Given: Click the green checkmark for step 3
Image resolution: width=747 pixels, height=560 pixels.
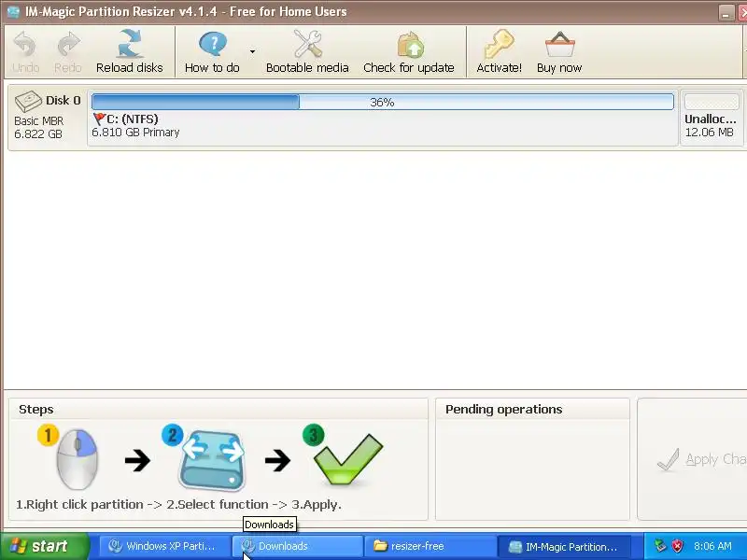Looking at the screenshot, I should [348, 459].
